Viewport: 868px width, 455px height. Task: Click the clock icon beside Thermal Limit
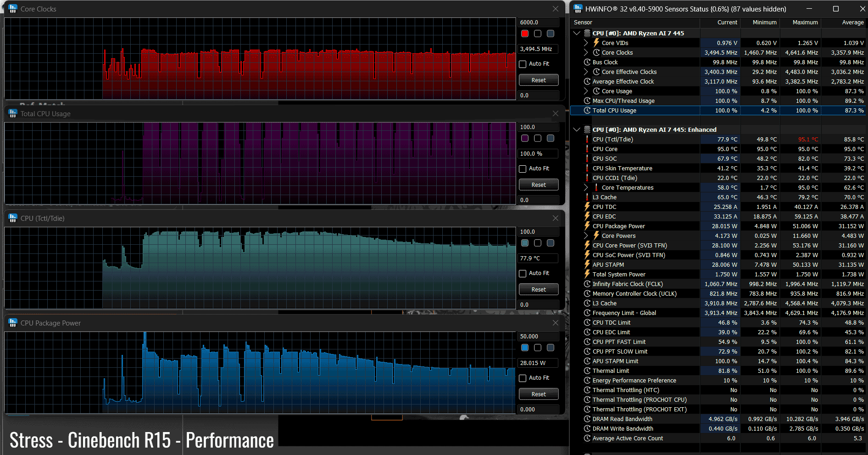coord(587,371)
